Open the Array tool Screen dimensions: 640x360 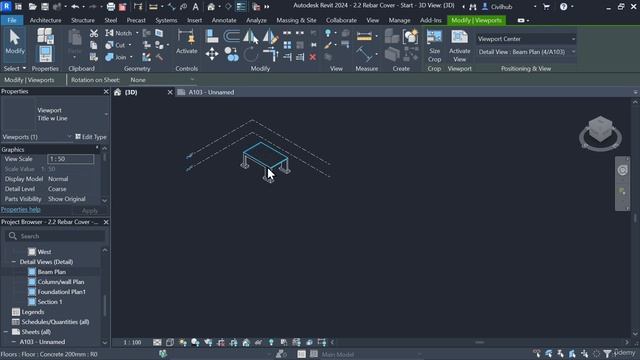pyautogui.click(x=287, y=45)
